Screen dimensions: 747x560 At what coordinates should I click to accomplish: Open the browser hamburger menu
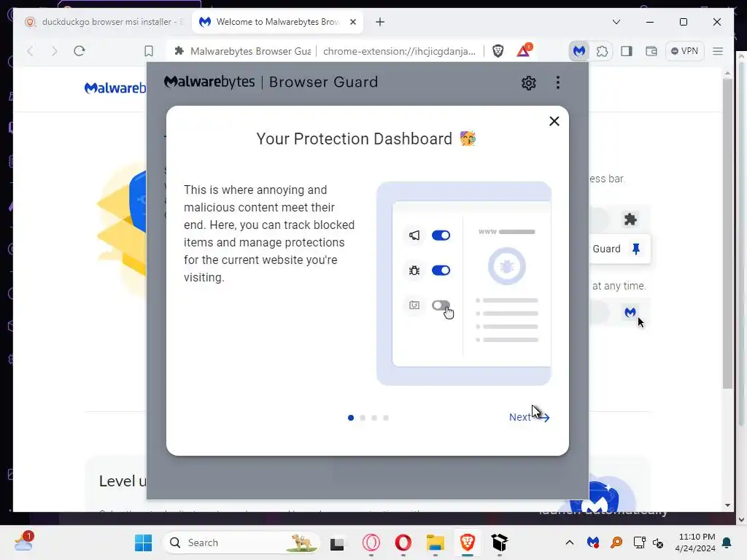(x=718, y=51)
